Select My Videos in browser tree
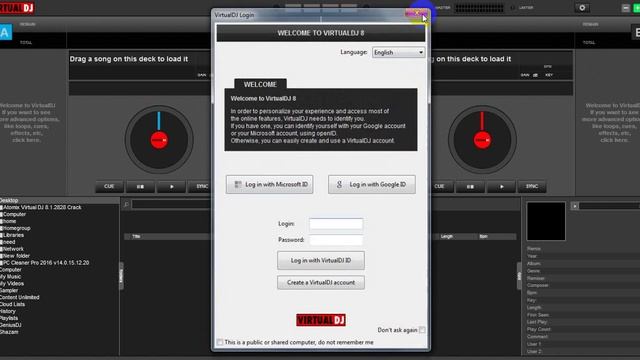Image resolution: width=640 pixels, height=360 pixels. (x=12, y=284)
